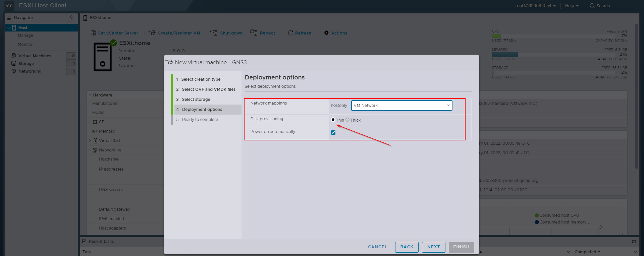Collapse the Navigator panel with double-arrow icon
The image size is (644, 256).
pyautogui.click(x=71, y=17)
